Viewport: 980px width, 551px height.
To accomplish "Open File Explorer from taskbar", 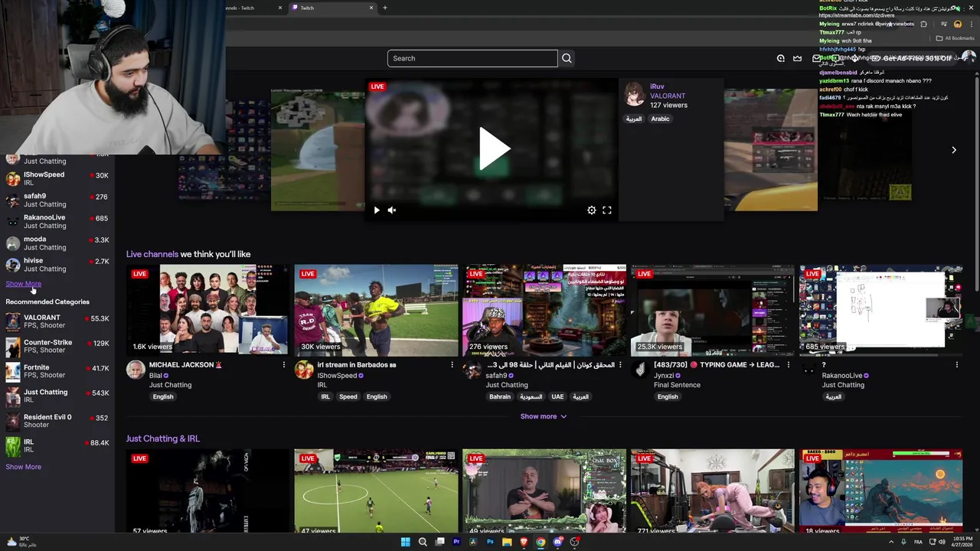I will (507, 542).
